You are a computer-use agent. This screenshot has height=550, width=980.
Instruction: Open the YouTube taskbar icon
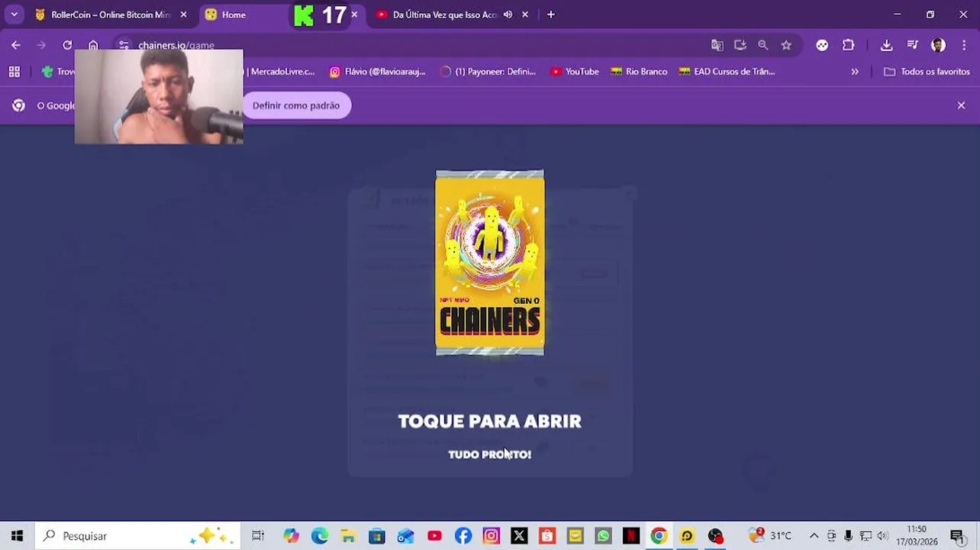point(434,535)
